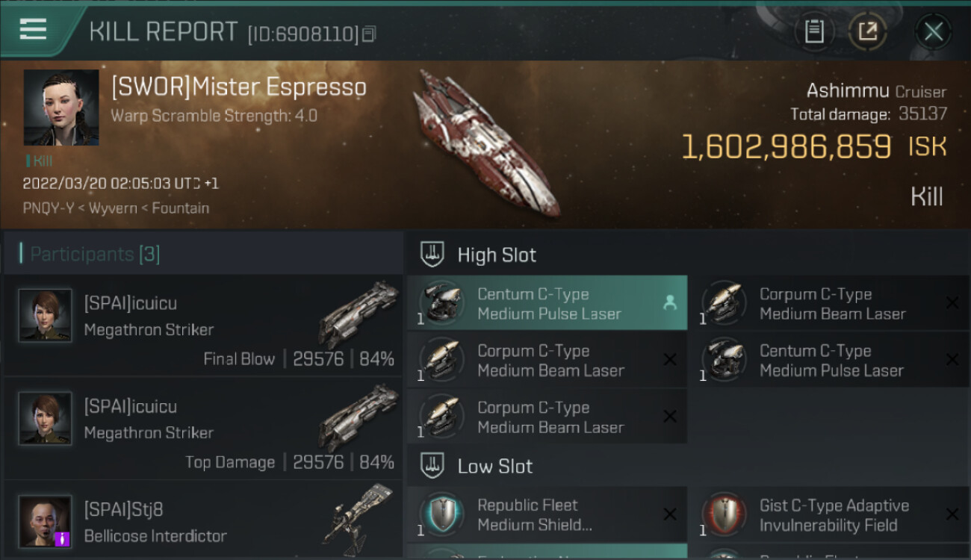Click the X beside the top-right Corpum Beam Laser
Image resolution: width=971 pixels, height=560 pixels.
click(x=952, y=302)
